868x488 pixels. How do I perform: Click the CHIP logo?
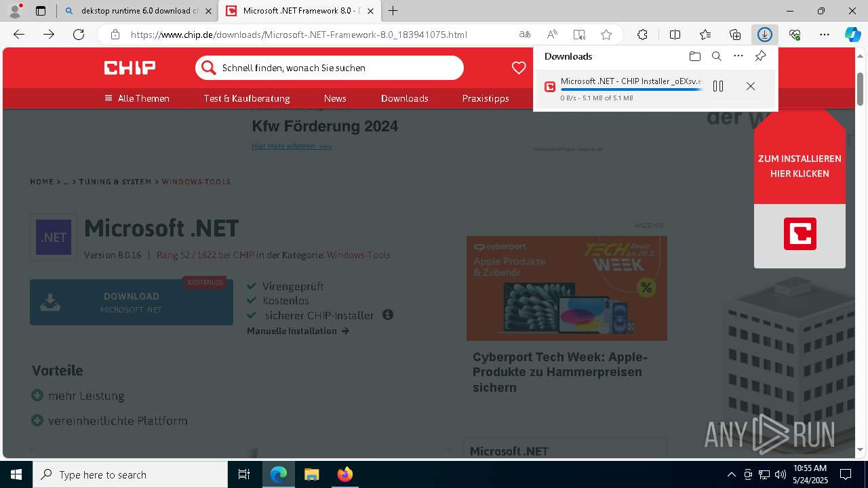point(130,68)
